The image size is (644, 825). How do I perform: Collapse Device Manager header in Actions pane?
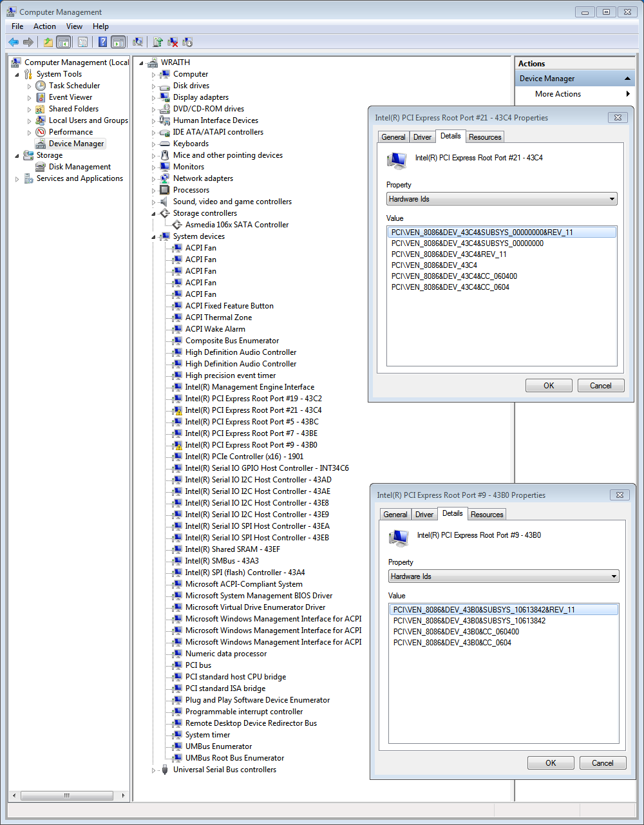click(x=628, y=79)
